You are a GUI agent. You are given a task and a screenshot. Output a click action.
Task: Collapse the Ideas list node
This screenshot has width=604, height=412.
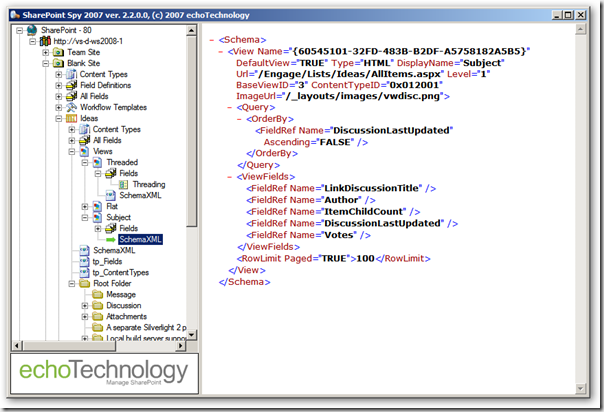[x=59, y=118]
